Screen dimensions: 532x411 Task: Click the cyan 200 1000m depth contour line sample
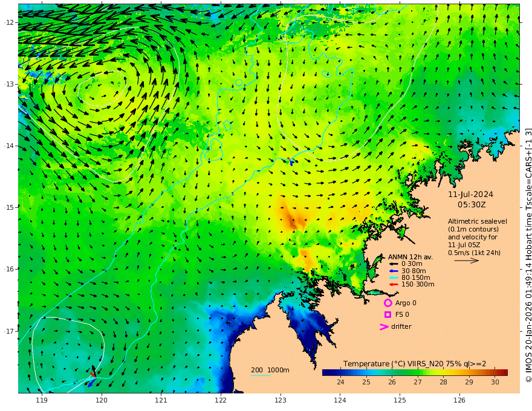pyautogui.click(x=260, y=375)
